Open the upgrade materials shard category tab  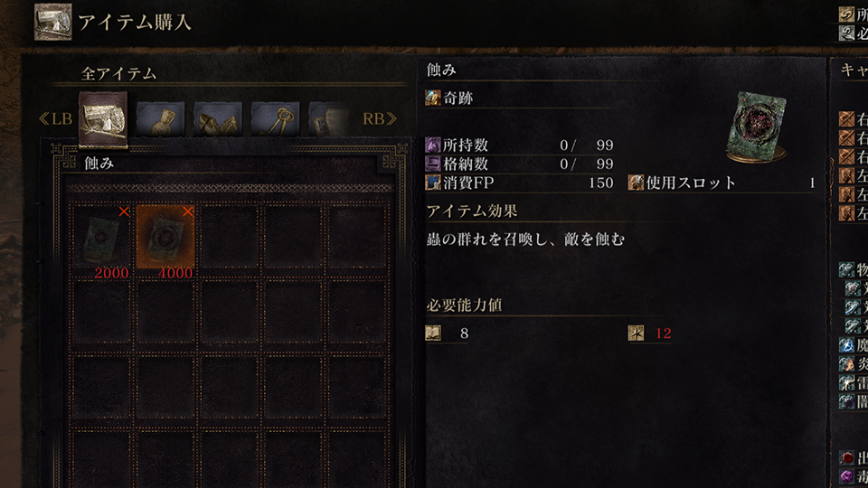coord(218,119)
